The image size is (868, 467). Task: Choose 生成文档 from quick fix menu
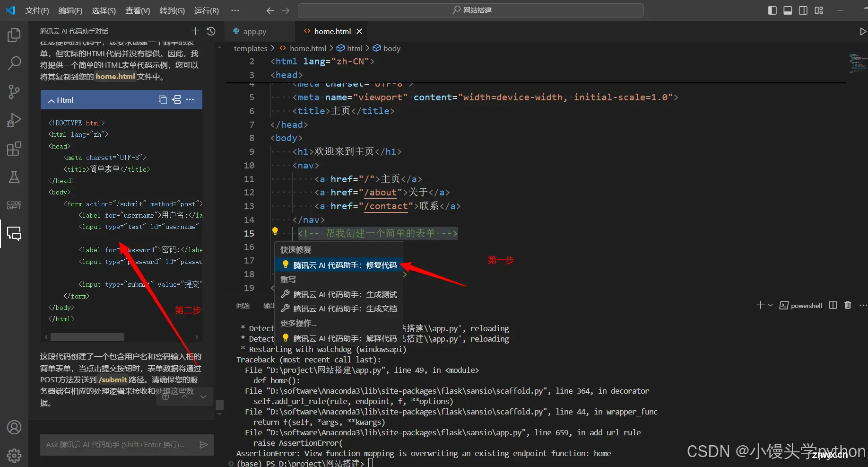(x=339, y=308)
